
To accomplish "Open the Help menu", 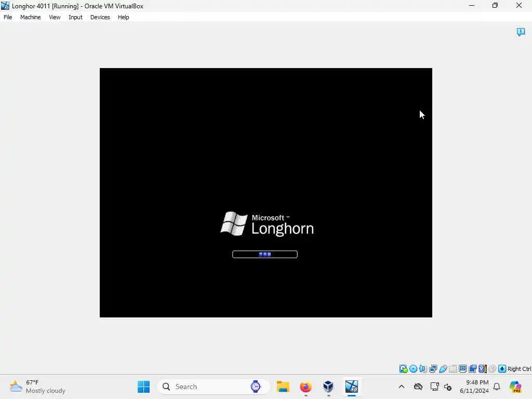I will pos(124,17).
